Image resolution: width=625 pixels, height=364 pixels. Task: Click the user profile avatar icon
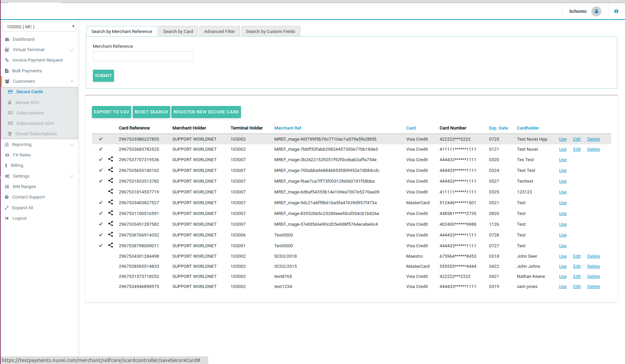[596, 11]
